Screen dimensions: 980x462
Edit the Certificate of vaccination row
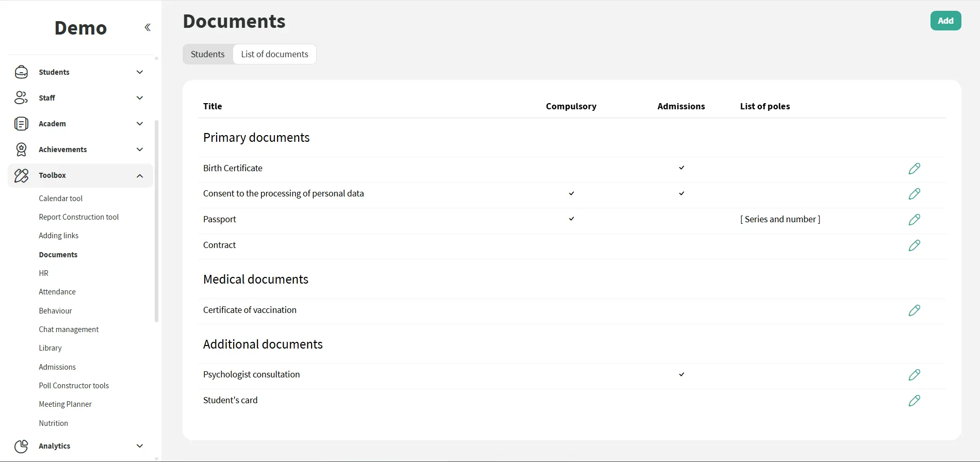[914, 310]
